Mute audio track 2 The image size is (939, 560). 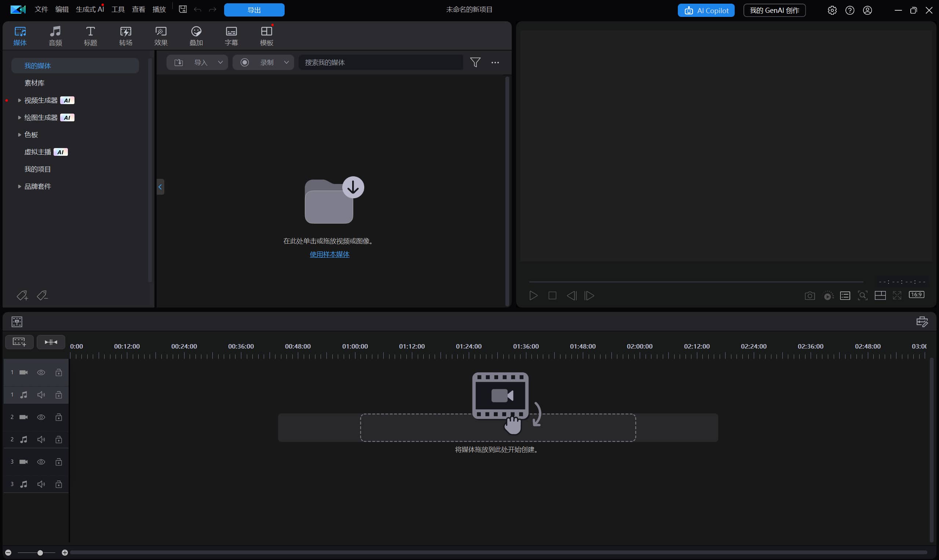click(41, 440)
